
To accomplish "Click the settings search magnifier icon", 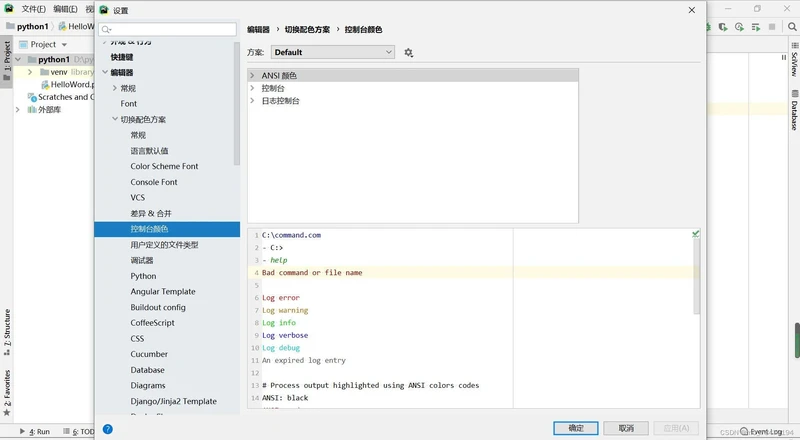I will point(106,30).
